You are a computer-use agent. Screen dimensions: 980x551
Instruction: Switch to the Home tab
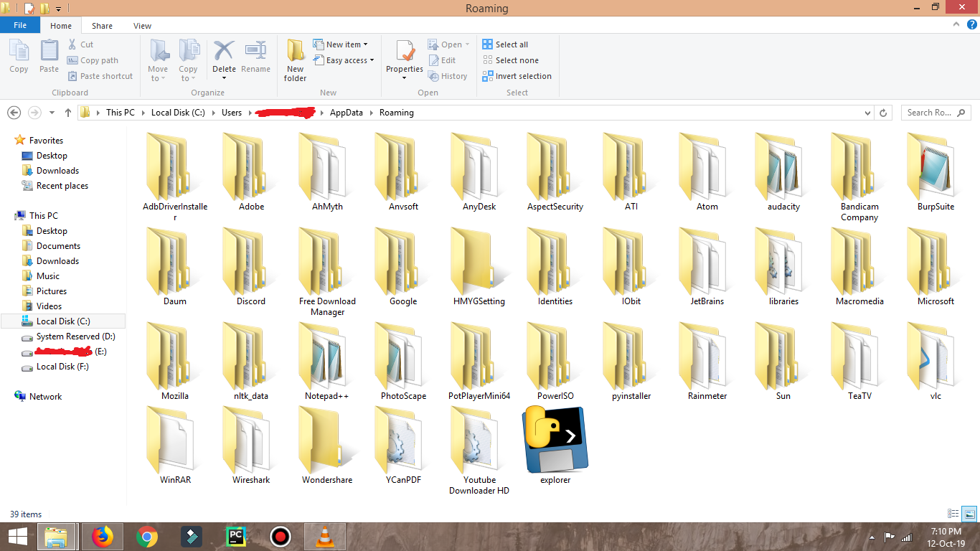(61, 26)
